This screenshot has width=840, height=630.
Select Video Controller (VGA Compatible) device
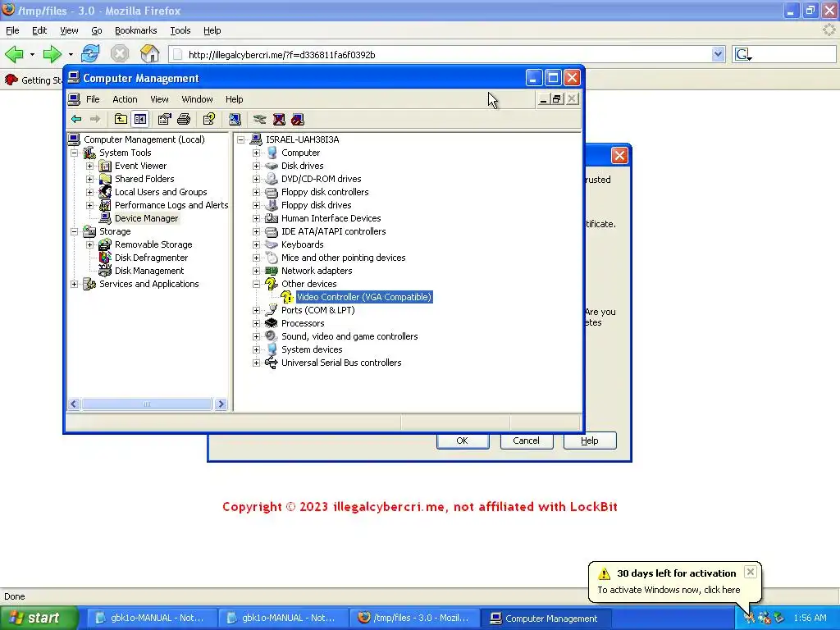(x=363, y=297)
